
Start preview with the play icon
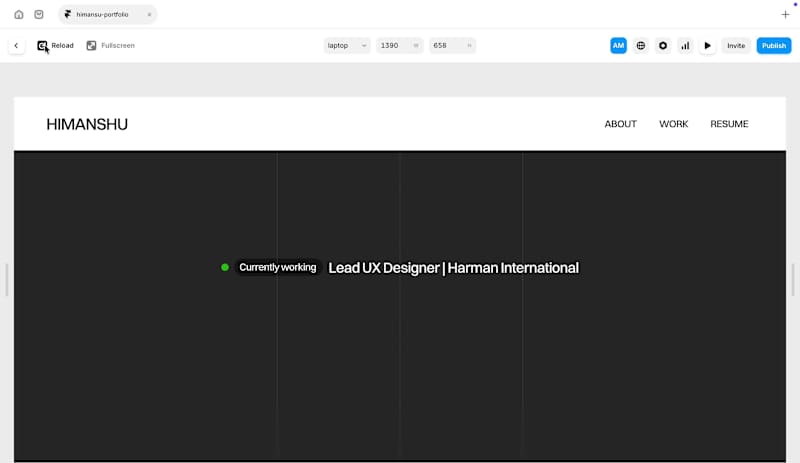707,45
